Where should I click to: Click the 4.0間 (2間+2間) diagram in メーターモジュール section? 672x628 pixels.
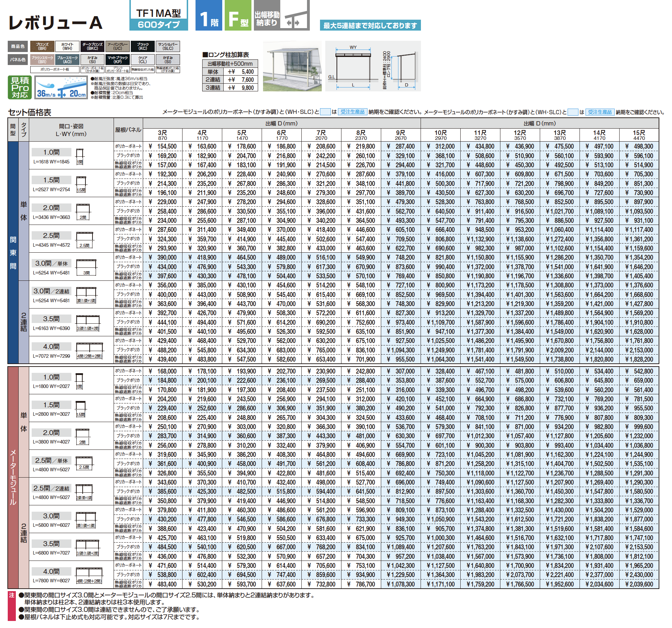pos(89,576)
